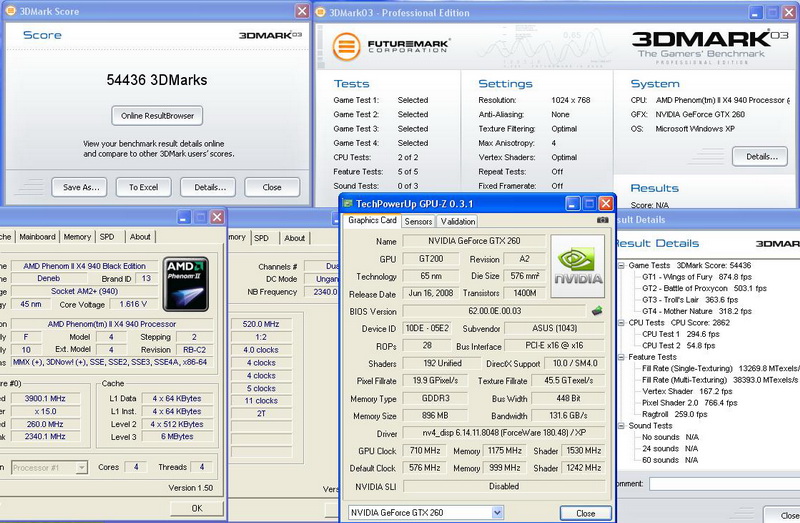Click the 3900.1 MHz core speed value

coord(45,399)
